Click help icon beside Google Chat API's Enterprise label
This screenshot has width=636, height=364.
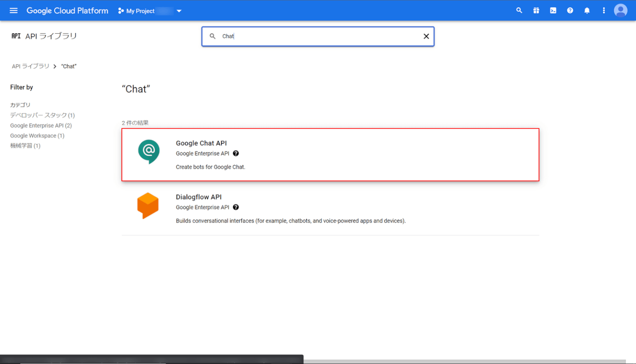(236, 153)
